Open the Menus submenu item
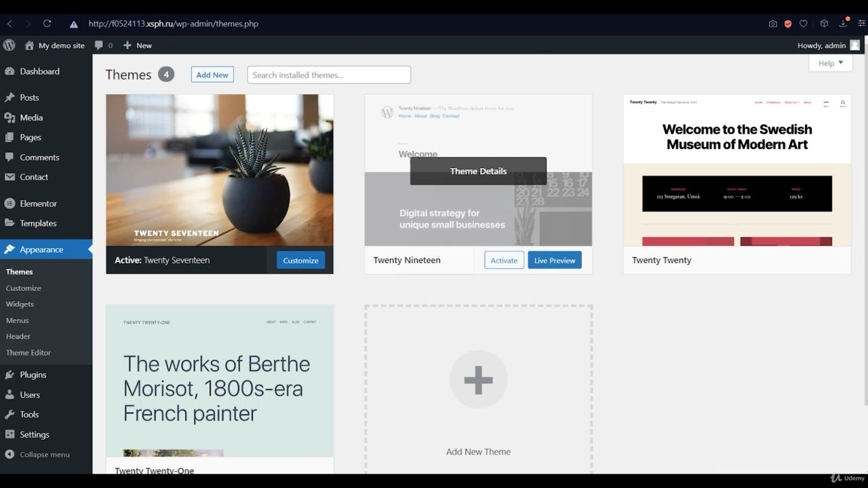Image resolution: width=868 pixels, height=488 pixels. pos(18,321)
